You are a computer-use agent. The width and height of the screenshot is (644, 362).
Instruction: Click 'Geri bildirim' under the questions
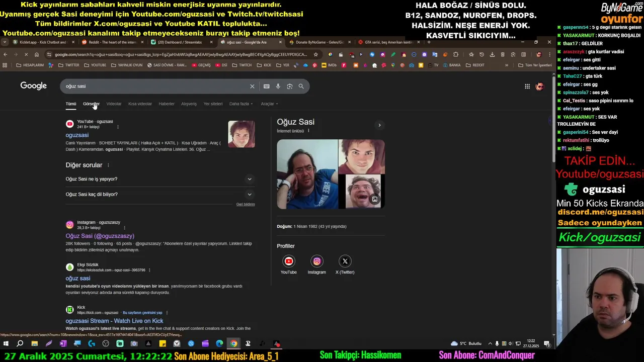[246, 204]
